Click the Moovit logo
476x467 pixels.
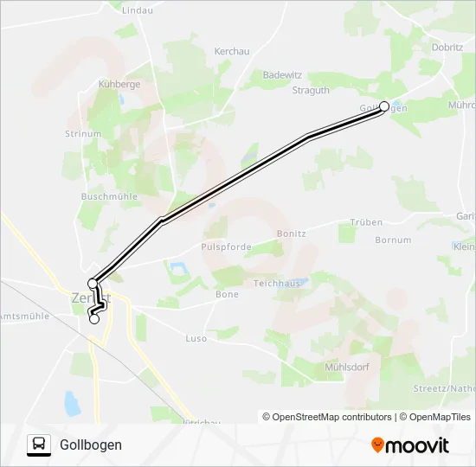(410, 445)
